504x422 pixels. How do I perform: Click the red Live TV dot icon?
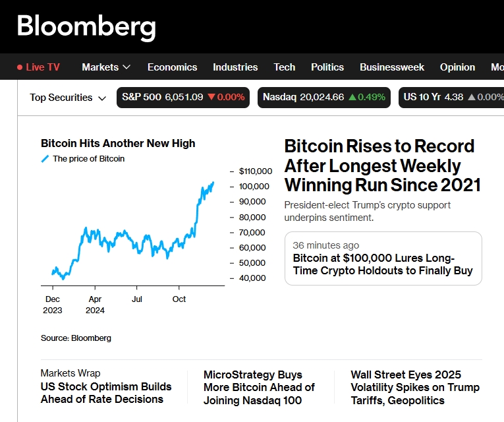[20, 67]
